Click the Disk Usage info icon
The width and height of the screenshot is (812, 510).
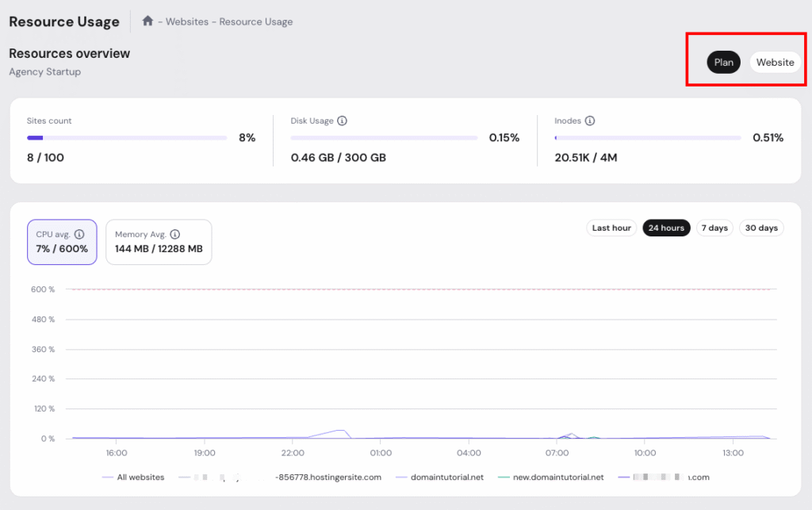(x=342, y=121)
